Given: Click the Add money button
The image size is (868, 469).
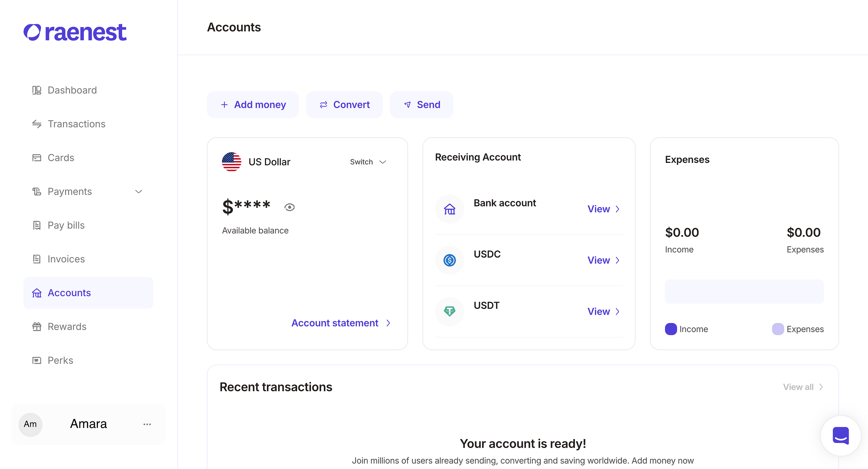Looking at the screenshot, I should (253, 105).
